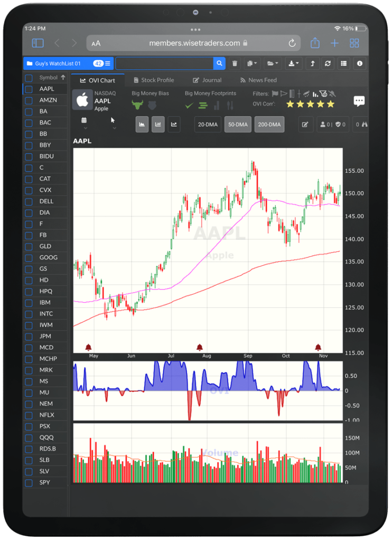Viewport: 392px width, 541px height.
Task: Click the green checkmark footprint icon
Action: [x=189, y=106]
